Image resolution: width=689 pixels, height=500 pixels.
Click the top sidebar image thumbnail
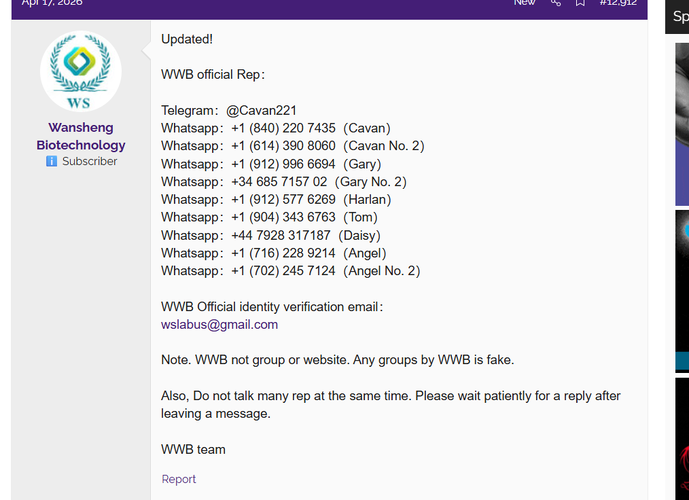point(682,124)
